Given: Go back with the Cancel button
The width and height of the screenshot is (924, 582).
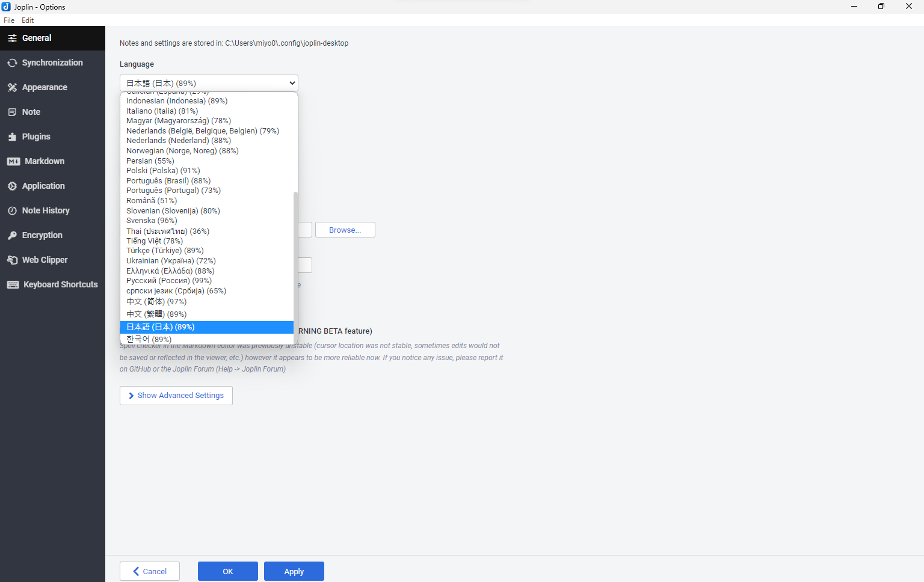Looking at the screenshot, I should (x=150, y=571).
